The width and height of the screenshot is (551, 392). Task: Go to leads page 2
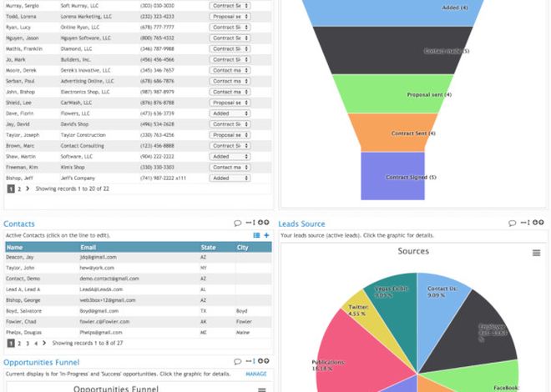click(x=19, y=189)
